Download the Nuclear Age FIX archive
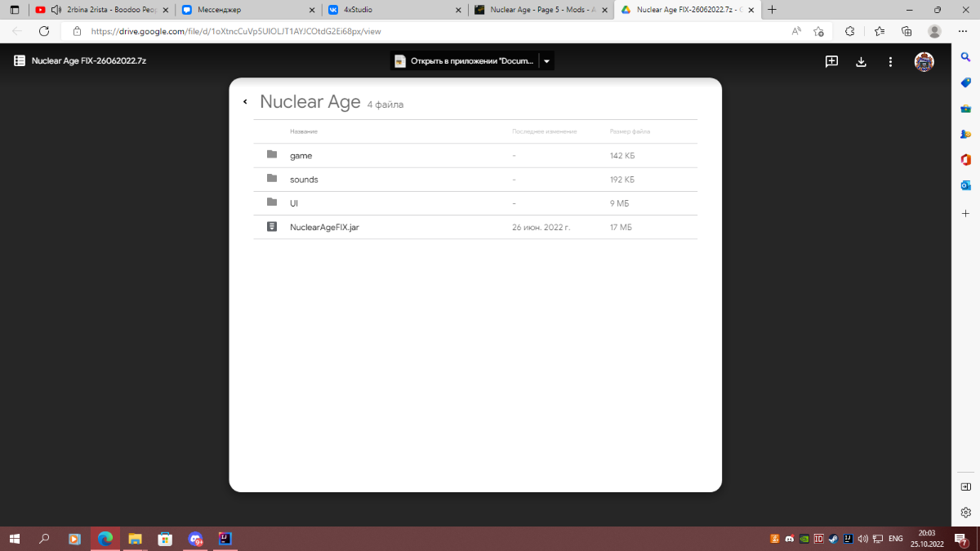Screen dimensions: 980x551 click(861, 61)
